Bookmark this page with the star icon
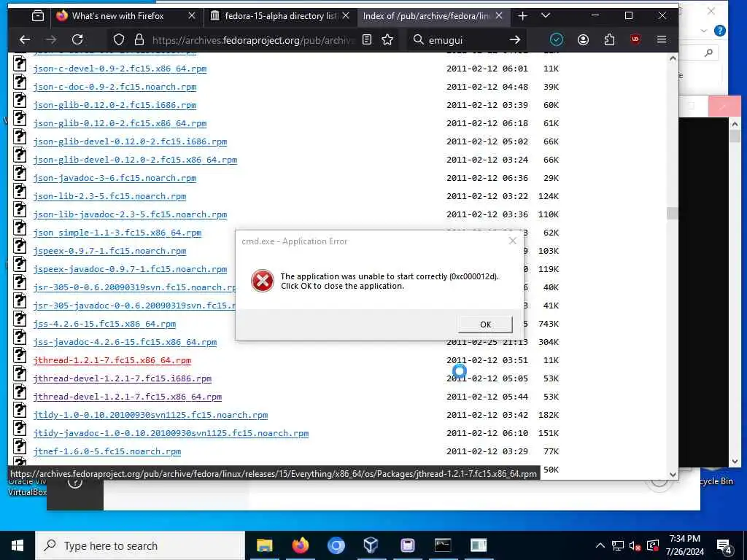747x560 pixels. pos(387,39)
